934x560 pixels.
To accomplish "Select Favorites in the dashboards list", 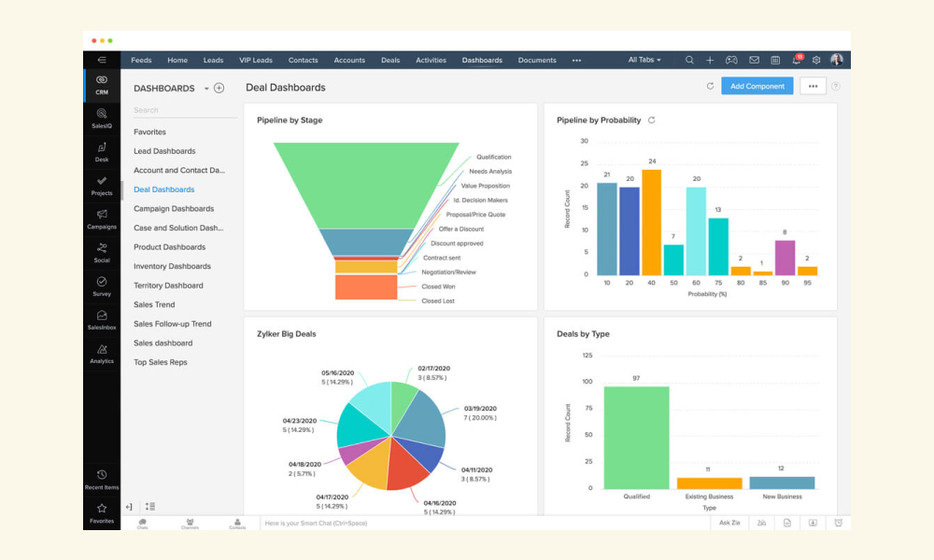I will tap(149, 133).
